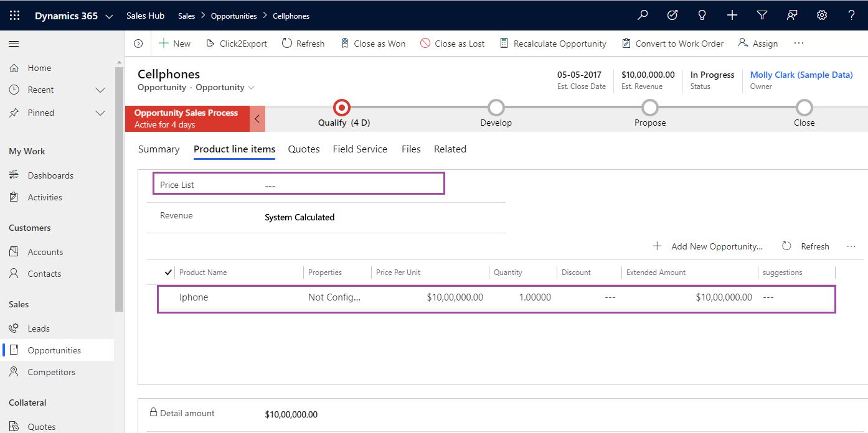Click the quick create plus icon
The image size is (868, 433).
[732, 16]
